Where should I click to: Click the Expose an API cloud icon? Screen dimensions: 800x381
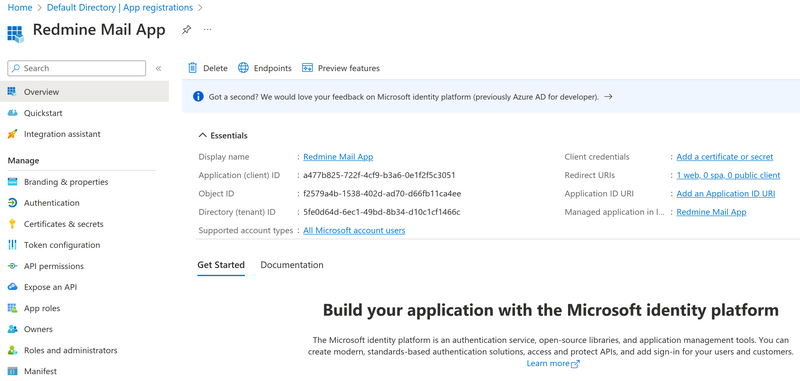(13, 287)
